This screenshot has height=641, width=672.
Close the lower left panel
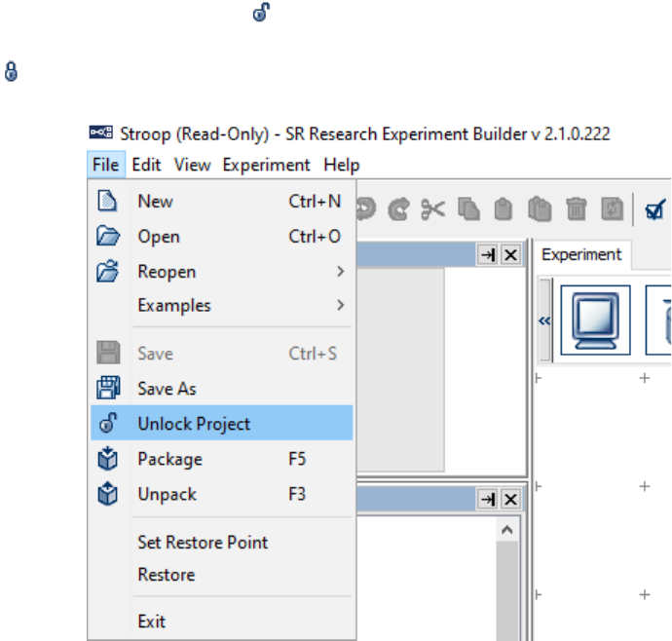tap(510, 500)
